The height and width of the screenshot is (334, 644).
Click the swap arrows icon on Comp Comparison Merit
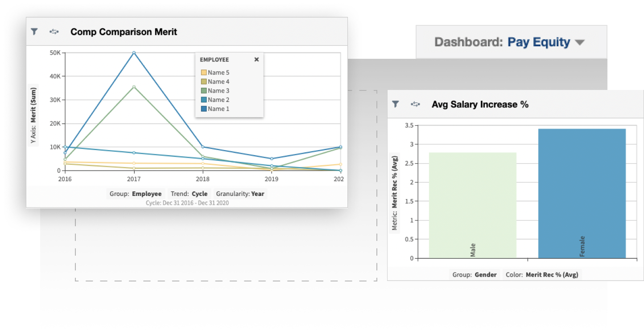pyautogui.click(x=54, y=32)
